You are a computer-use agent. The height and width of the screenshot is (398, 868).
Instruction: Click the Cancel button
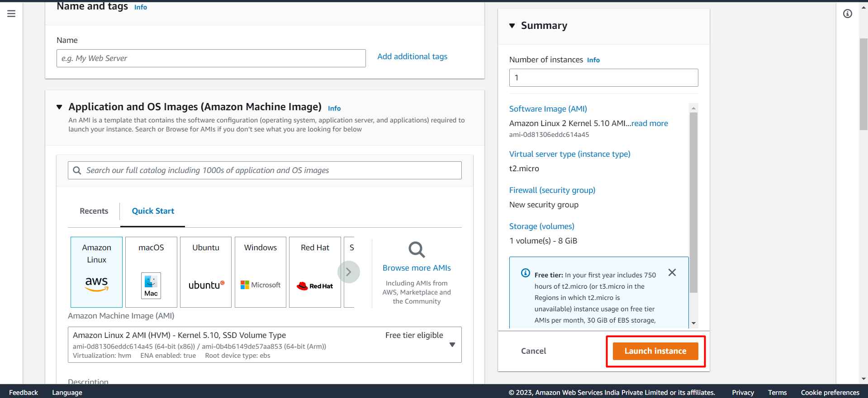coord(534,351)
